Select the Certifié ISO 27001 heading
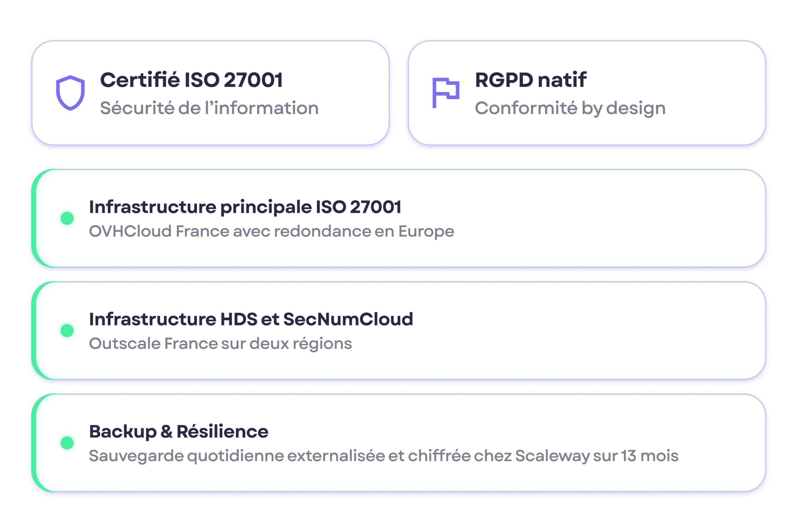Screen dimensions: 798x532 (191, 80)
